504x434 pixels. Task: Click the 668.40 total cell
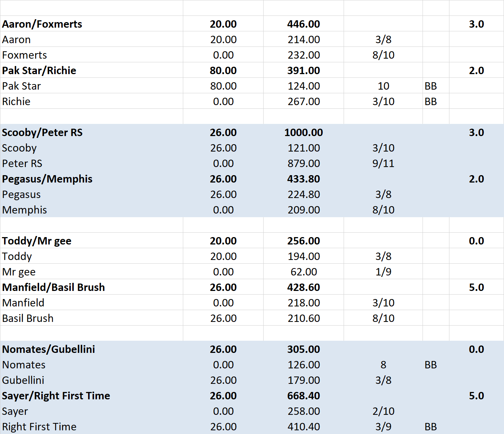pos(303,396)
